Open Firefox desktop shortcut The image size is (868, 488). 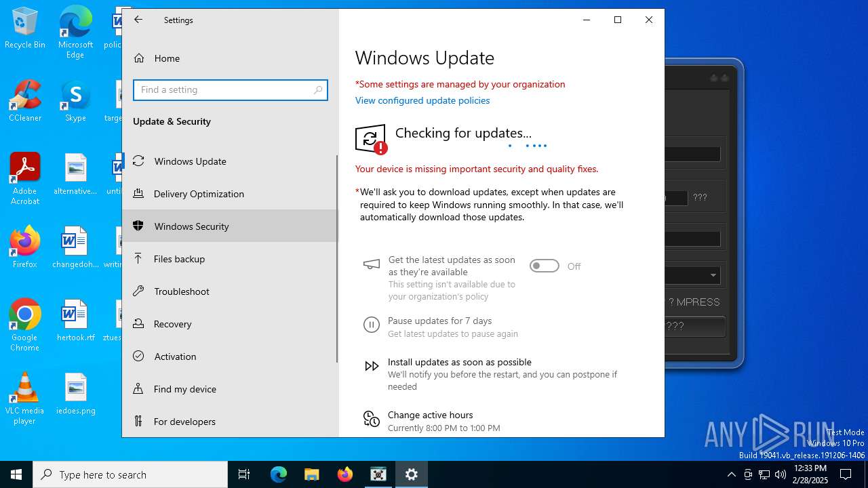(25, 247)
